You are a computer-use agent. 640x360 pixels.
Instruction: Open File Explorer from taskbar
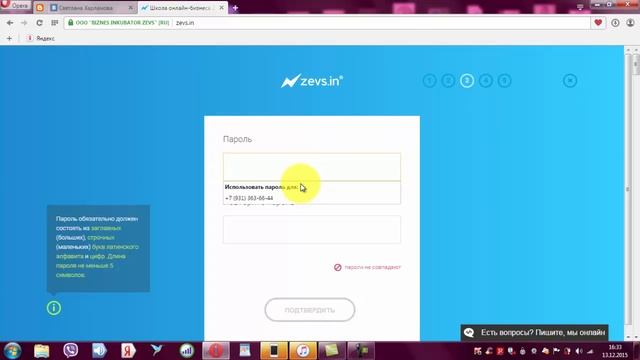(42, 351)
